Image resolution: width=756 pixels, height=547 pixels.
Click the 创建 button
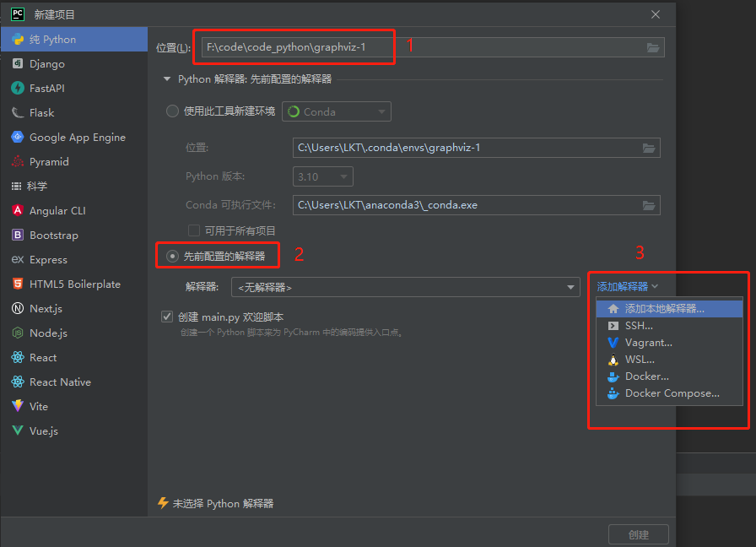639,534
